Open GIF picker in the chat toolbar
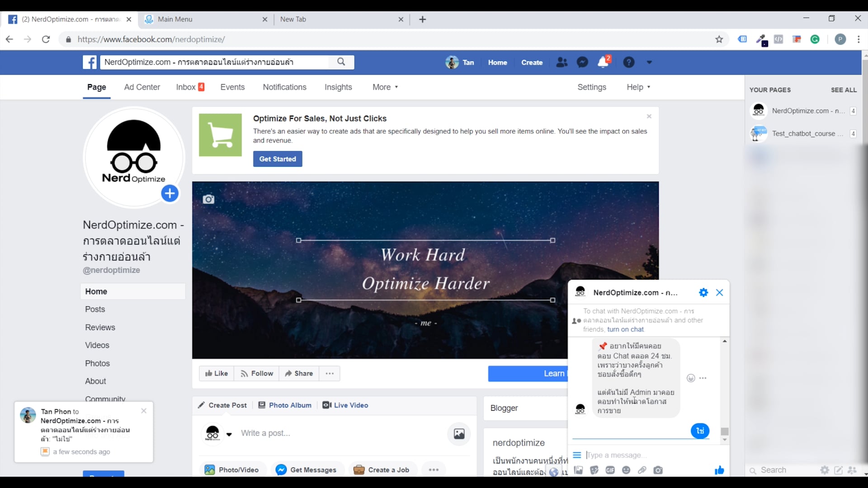The image size is (868, 488). pyautogui.click(x=610, y=470)
